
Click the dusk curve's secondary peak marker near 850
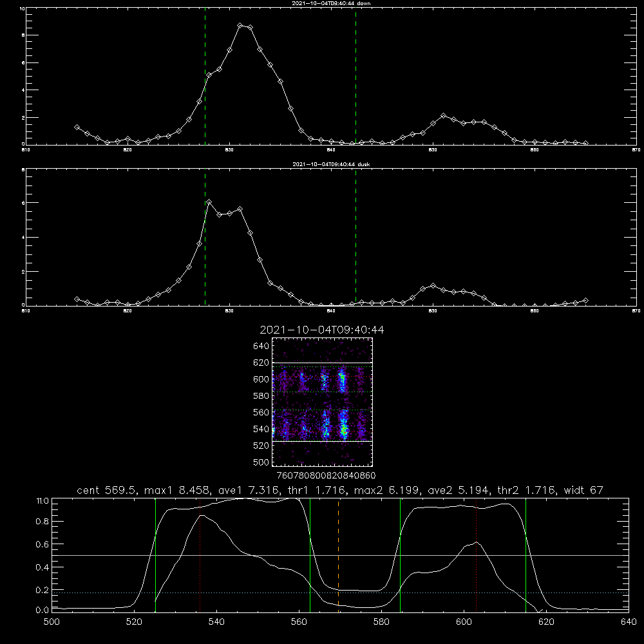click(433, 285)
